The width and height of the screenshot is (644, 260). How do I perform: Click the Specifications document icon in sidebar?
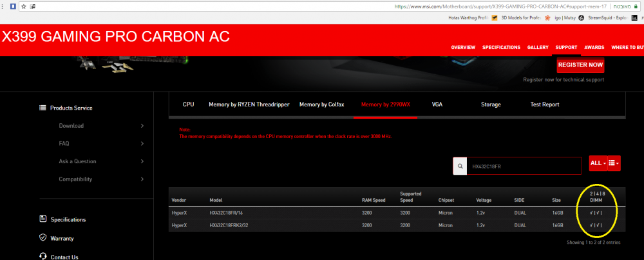(43, 219)
